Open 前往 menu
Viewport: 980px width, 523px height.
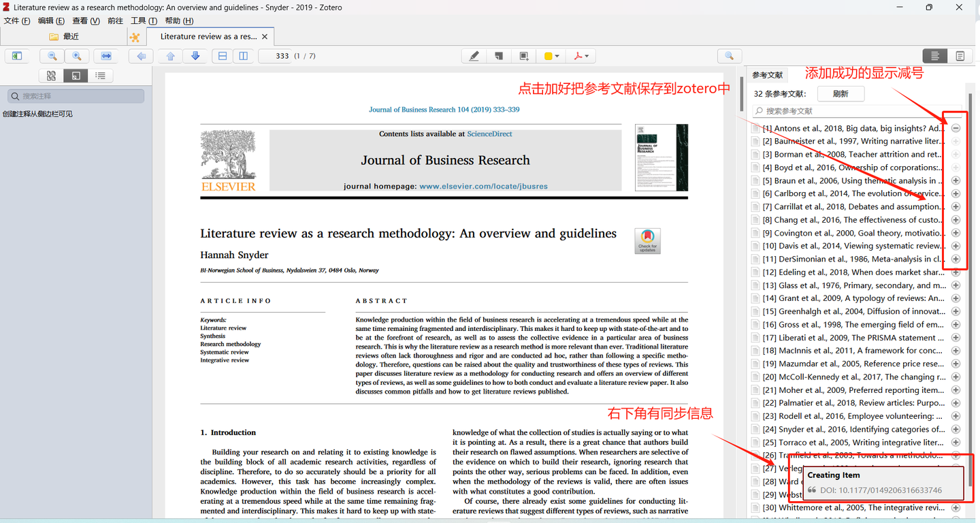click(116, 21)
